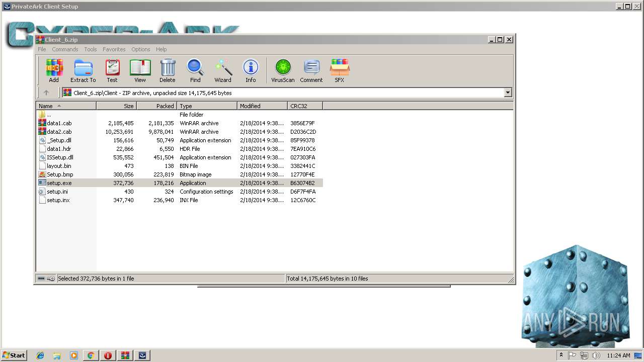The width and height of the screenshot is (644, 362).
Task: Open the archive Comment tool
Action: [x=311, y=70]
